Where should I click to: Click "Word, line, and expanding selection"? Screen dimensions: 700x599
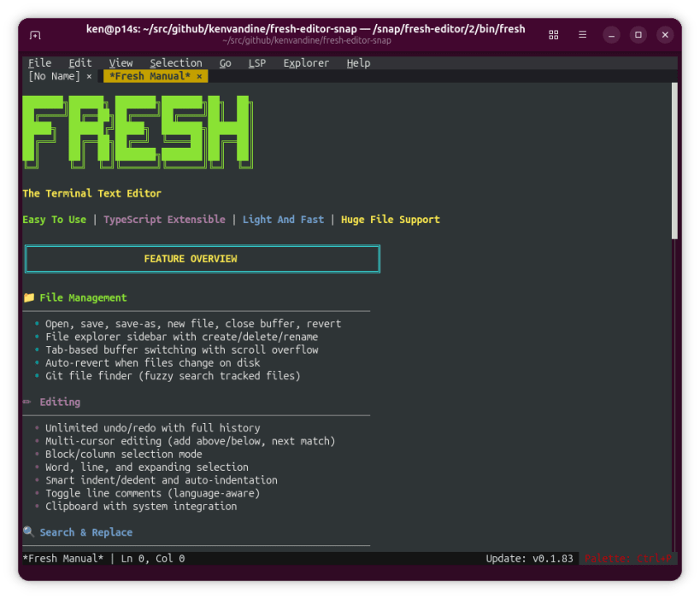[147, 467]
